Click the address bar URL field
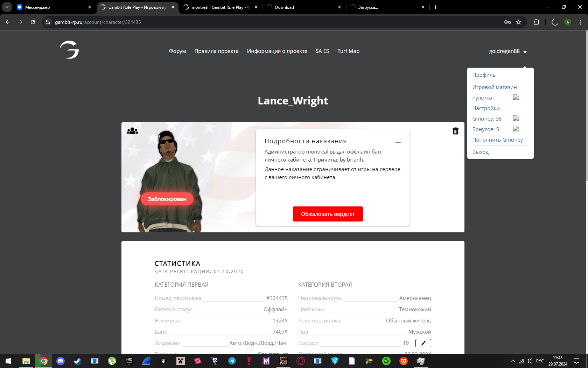 tap(245, 22)
